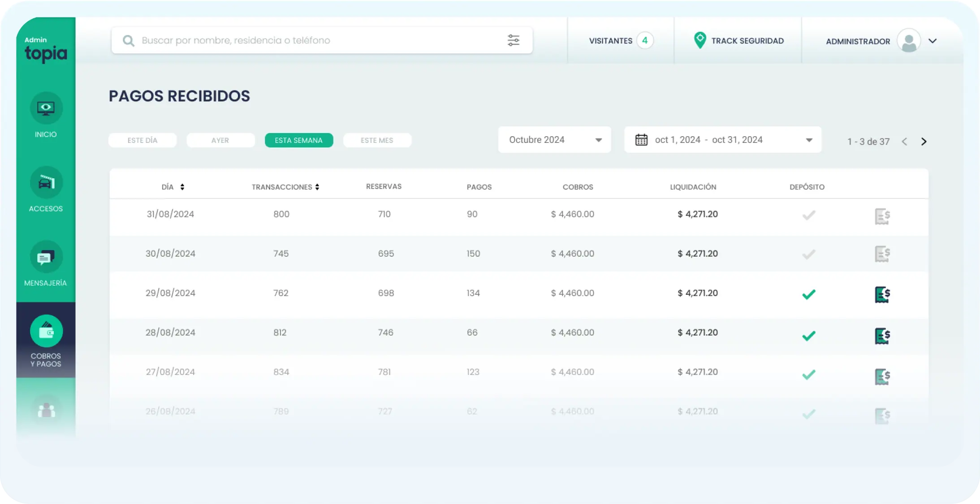Select the Ayer filter tab
980x504 pixels.
click(220, 140)
